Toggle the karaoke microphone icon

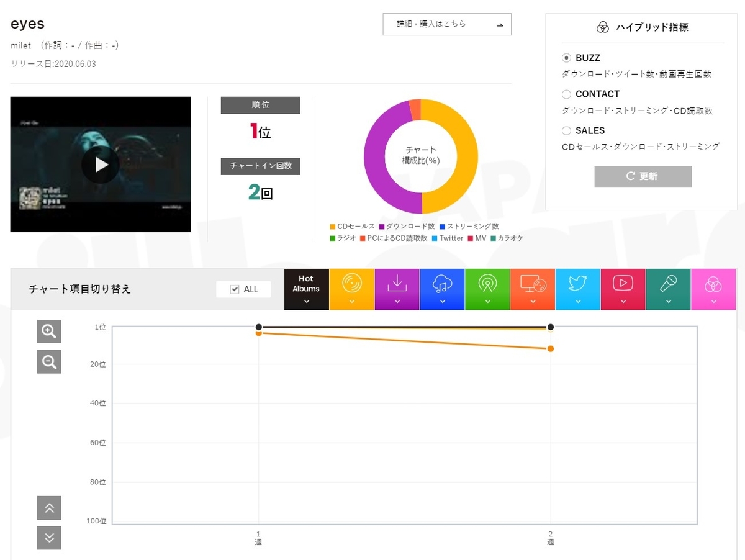tap(668, 289)
